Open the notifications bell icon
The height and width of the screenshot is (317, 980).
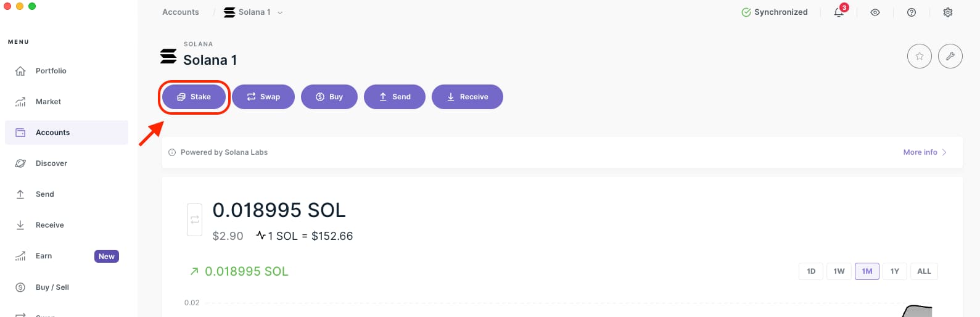point(839,12)
